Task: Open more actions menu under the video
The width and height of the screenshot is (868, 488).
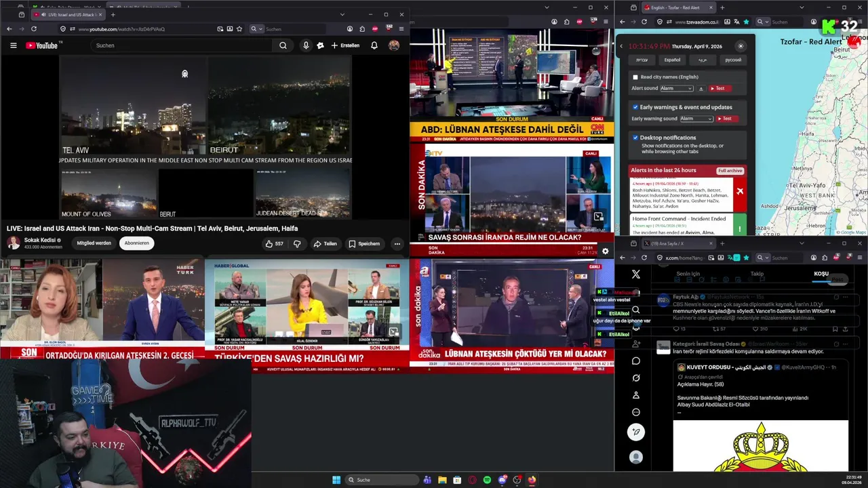Action: click(x=397, y=243)
